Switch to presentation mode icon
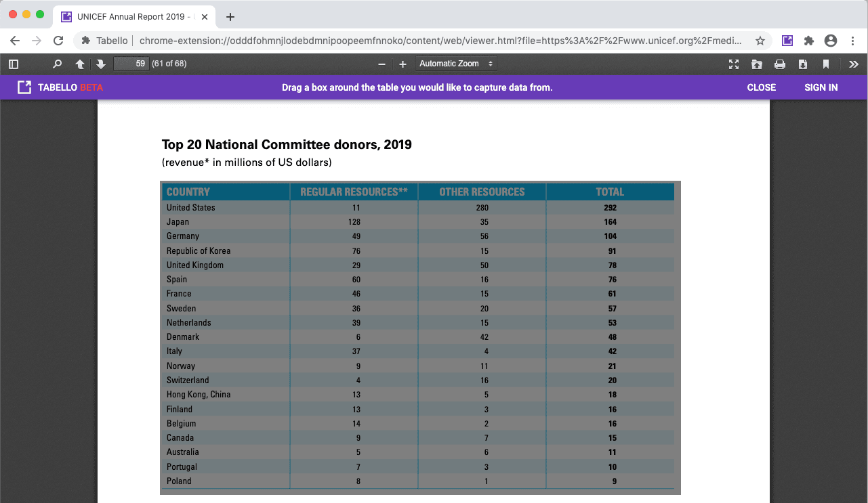 733,64
